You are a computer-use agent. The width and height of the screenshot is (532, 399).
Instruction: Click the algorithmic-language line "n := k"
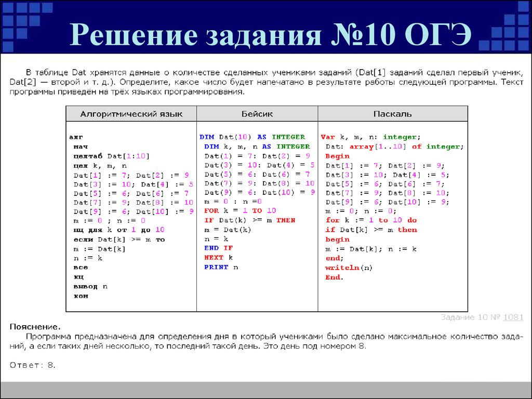coord(88,258)
